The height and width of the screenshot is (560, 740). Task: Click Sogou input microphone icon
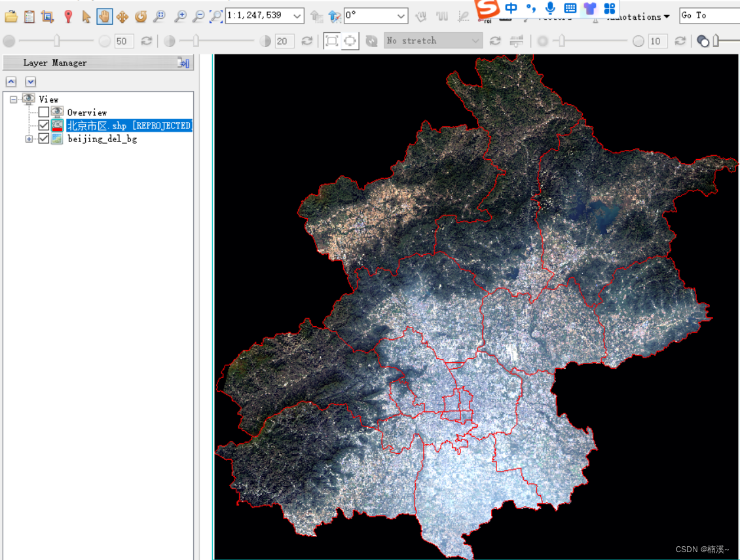(550, 8)
